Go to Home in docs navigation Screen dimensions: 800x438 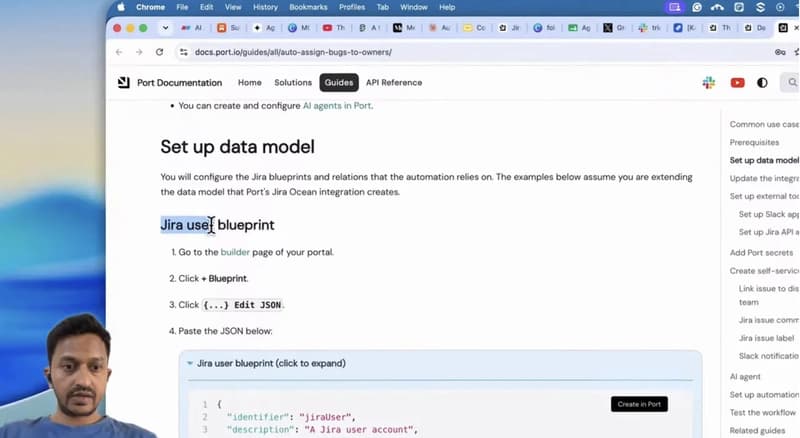point(249,83)
